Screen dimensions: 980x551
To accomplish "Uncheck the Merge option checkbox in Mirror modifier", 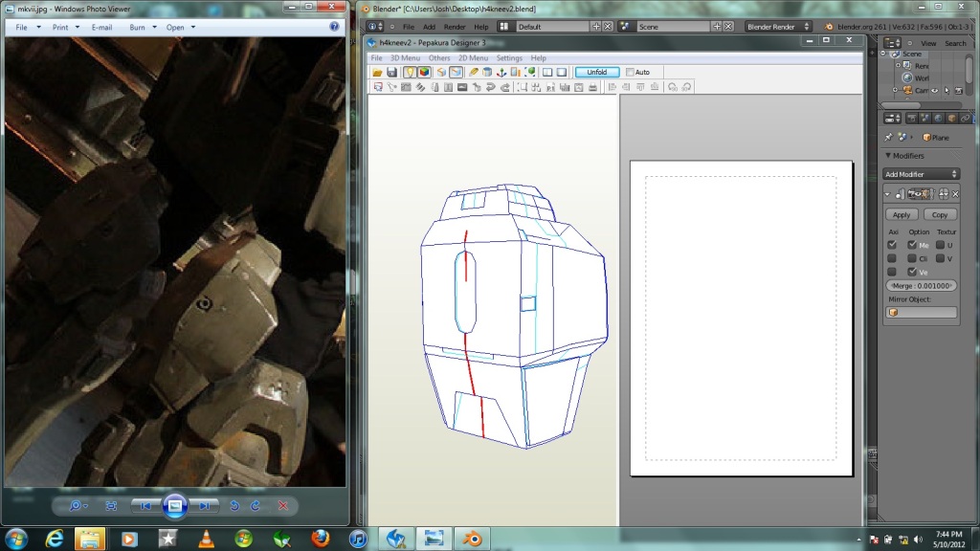I will [x=912, y=245].
